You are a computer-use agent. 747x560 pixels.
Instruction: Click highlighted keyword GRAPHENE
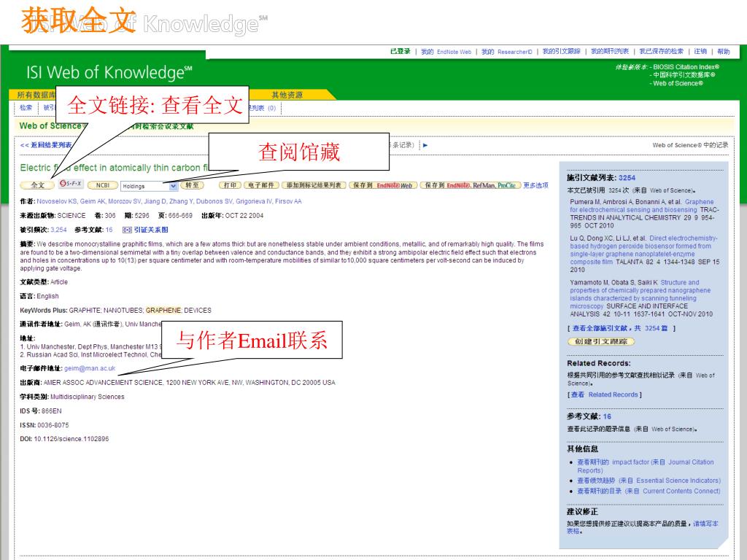[163, 310]
